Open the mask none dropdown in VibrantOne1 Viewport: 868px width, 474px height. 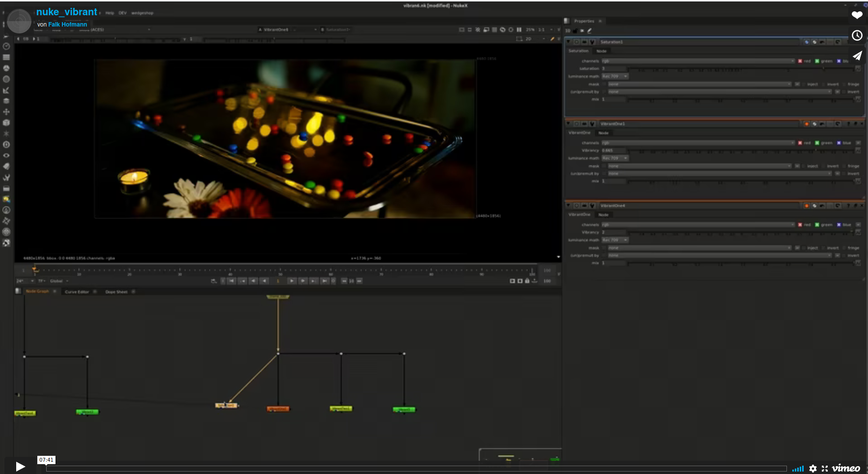click(698, 166)
